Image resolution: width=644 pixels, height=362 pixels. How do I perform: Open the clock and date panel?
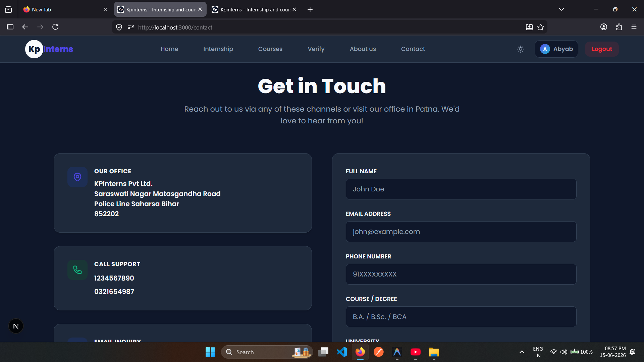(x=612, y=352)
